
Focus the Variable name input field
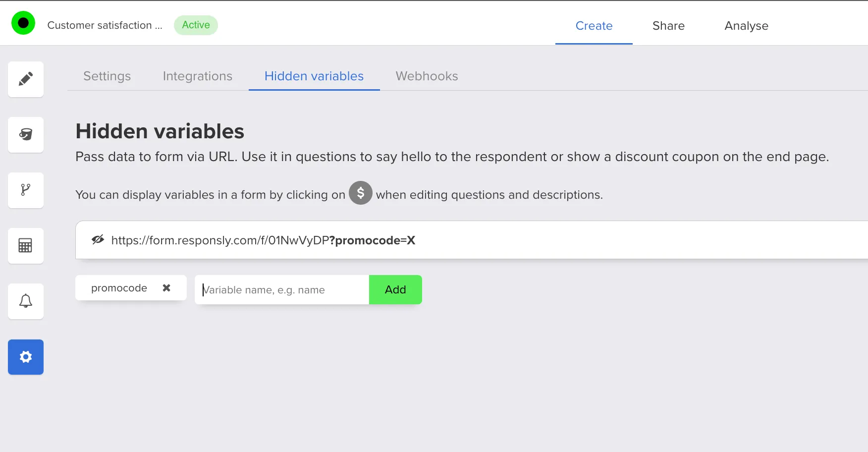pyautogui.click(x=281, y=289)
